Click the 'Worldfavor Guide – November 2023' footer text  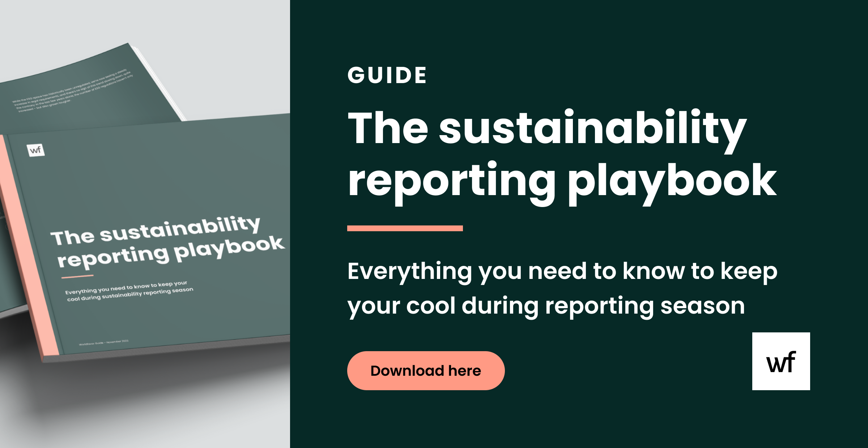pos(103,343)
